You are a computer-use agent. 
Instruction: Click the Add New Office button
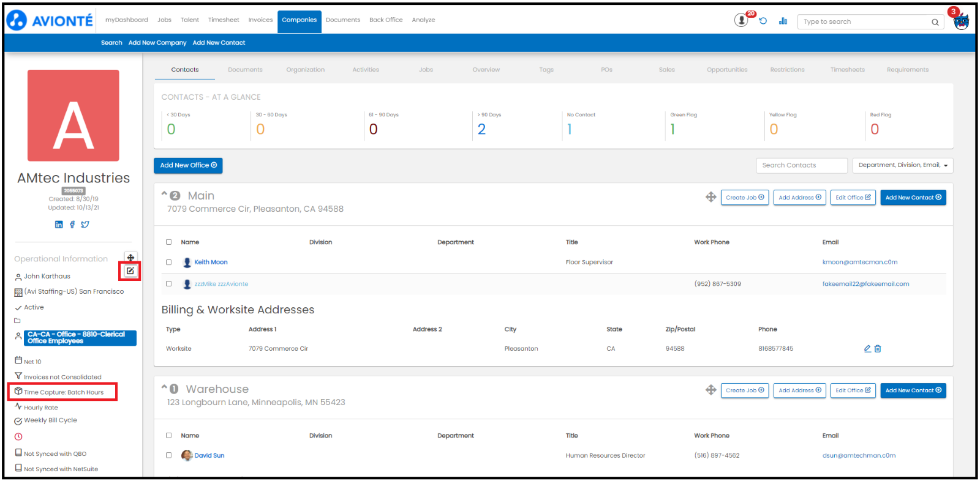click(x=188, y=165)
